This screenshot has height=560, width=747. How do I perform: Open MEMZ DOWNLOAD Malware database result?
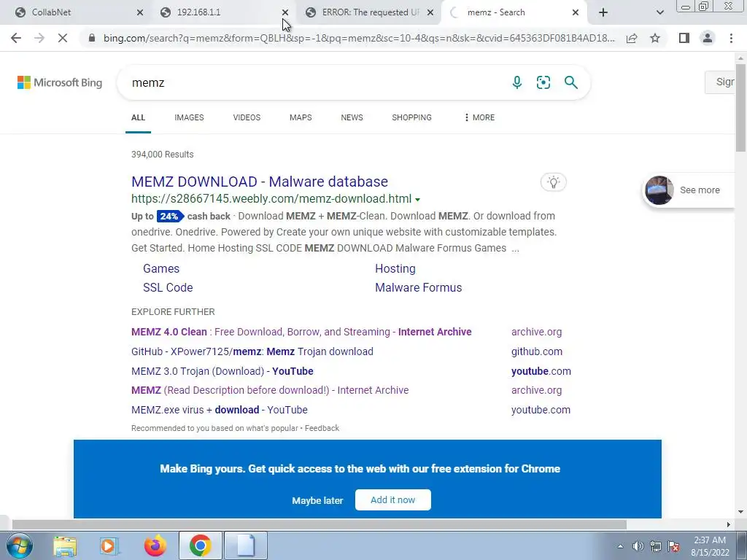click(260, 182)
